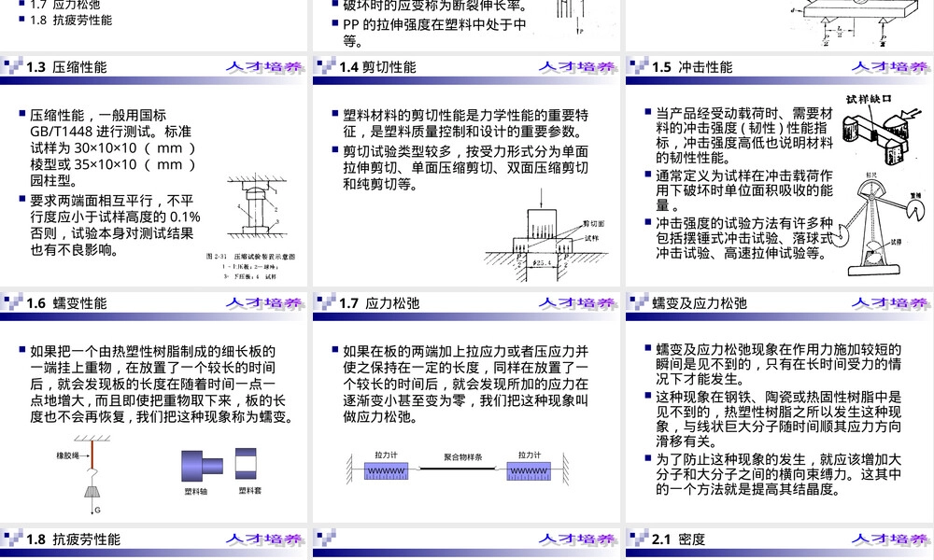
Task: Select the three-point bending diagram at top
Action: (x=856, y=22)
